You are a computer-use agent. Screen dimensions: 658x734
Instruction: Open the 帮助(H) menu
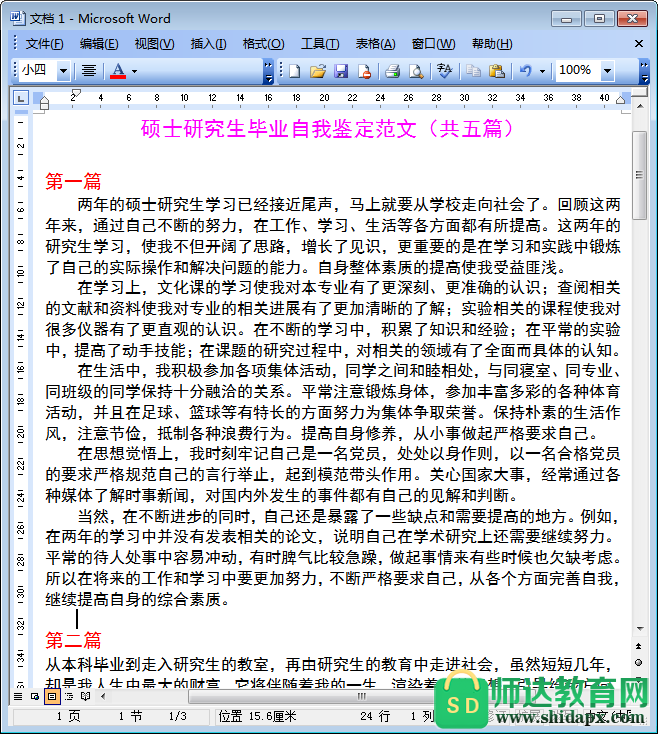click(x=492, y=44)
